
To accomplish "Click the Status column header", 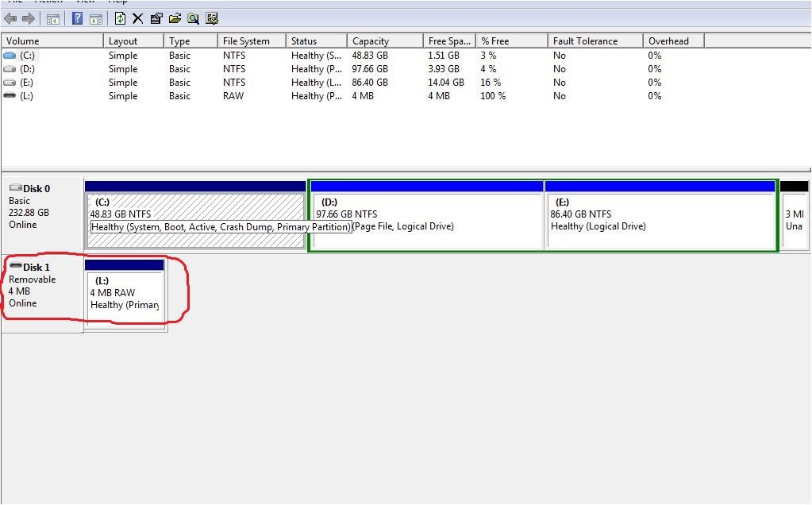I will click(315, 41).
